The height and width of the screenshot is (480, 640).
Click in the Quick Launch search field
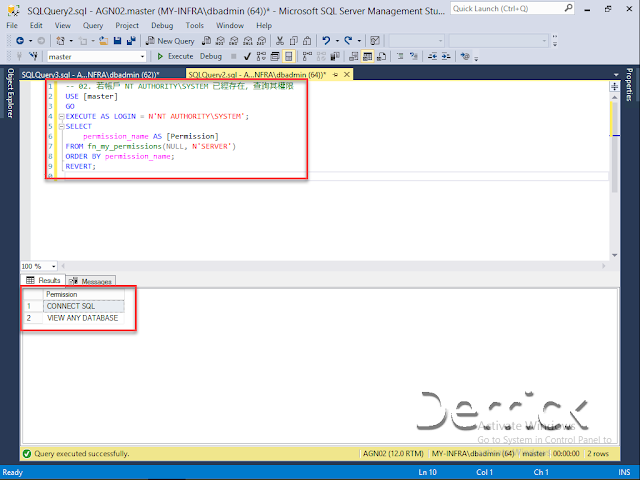pyautogui.click(x=507, y=8)
